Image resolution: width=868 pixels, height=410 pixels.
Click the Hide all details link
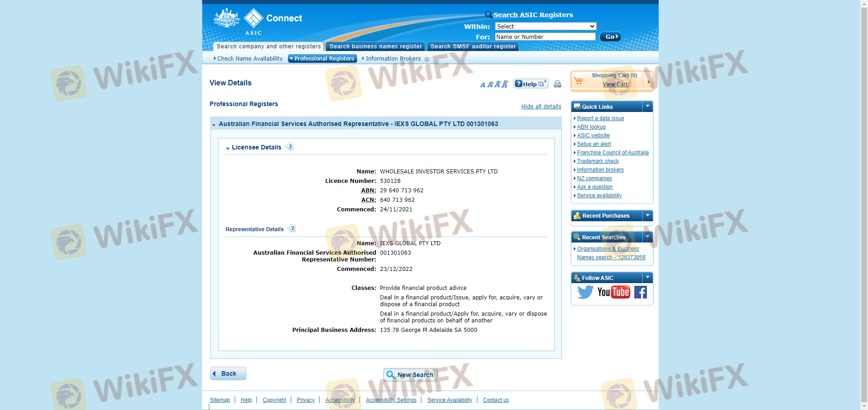[541, 107]
